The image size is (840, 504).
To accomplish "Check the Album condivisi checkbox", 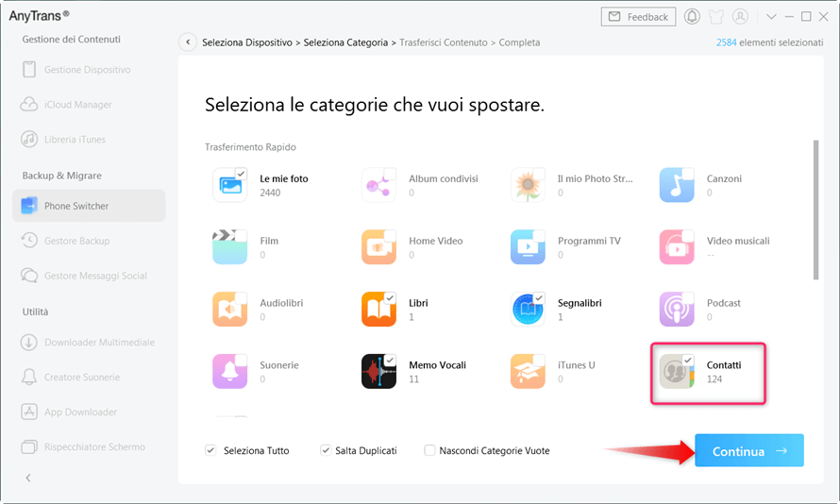I will (x=390, y=174).
